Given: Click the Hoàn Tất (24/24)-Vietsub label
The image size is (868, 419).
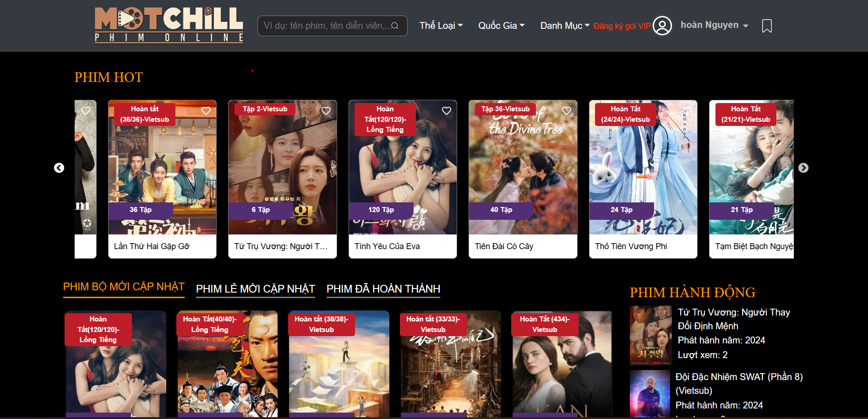Looking at the screenshot, I should [x=626, y=114].
